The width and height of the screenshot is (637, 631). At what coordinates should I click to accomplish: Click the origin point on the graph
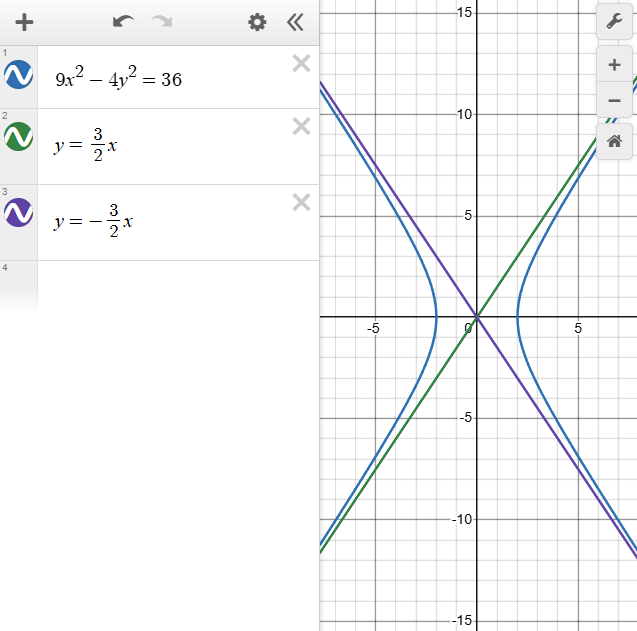476,316
